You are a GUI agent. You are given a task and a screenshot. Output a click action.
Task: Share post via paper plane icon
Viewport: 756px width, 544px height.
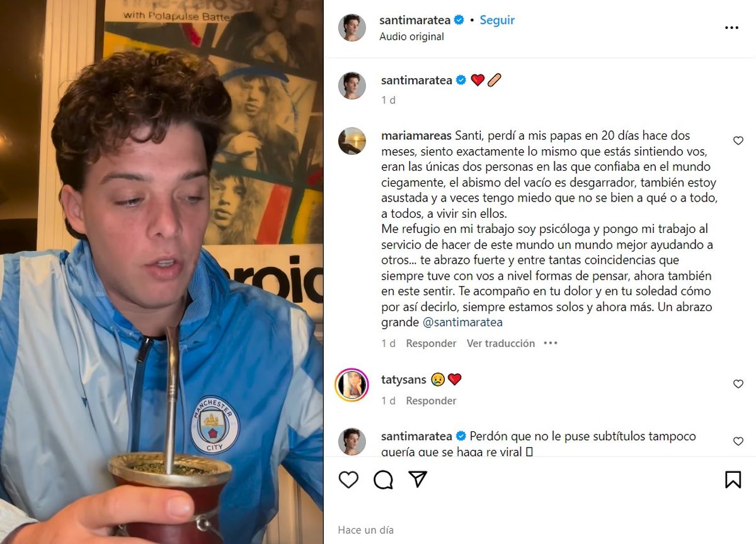pos(418,480)
